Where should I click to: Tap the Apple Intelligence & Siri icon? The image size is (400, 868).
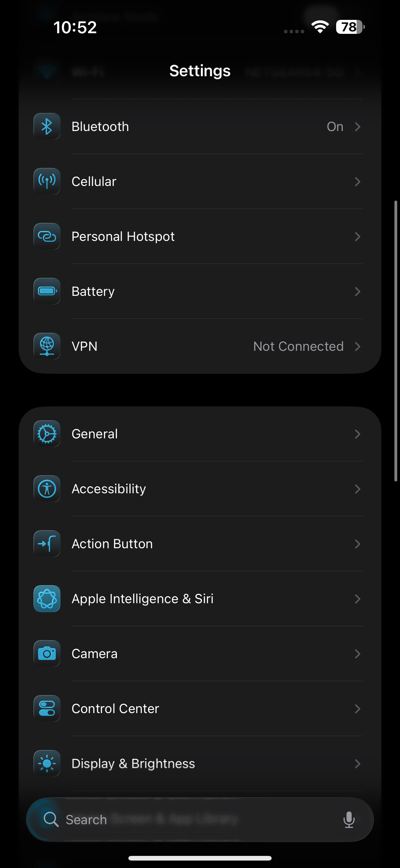(47, 599)
